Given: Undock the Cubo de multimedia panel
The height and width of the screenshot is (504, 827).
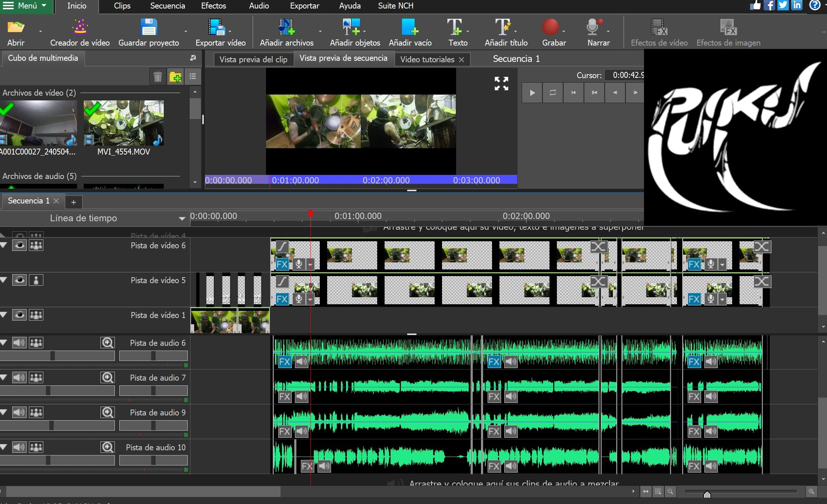Looking at the screenshot, I should 193,58.
